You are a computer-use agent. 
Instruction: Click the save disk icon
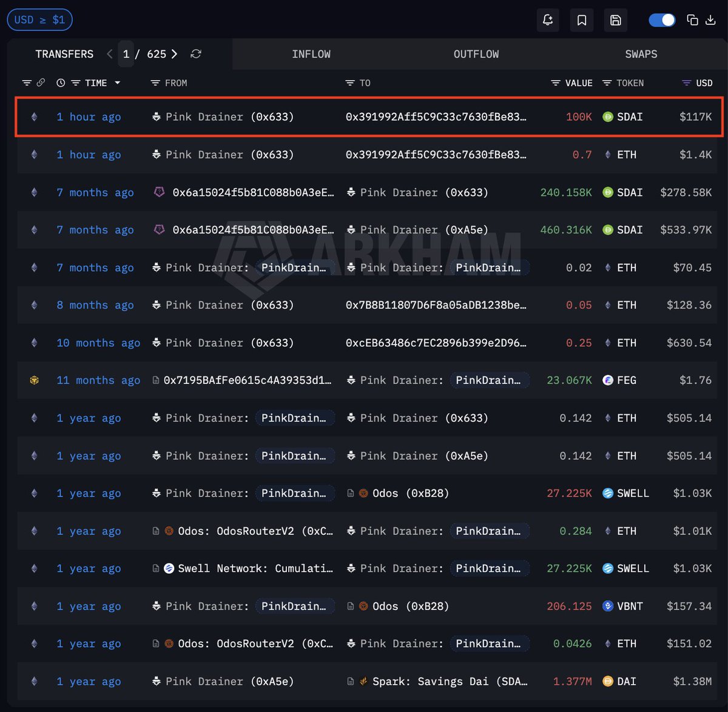pyautogui.click(x=615, y=20)
